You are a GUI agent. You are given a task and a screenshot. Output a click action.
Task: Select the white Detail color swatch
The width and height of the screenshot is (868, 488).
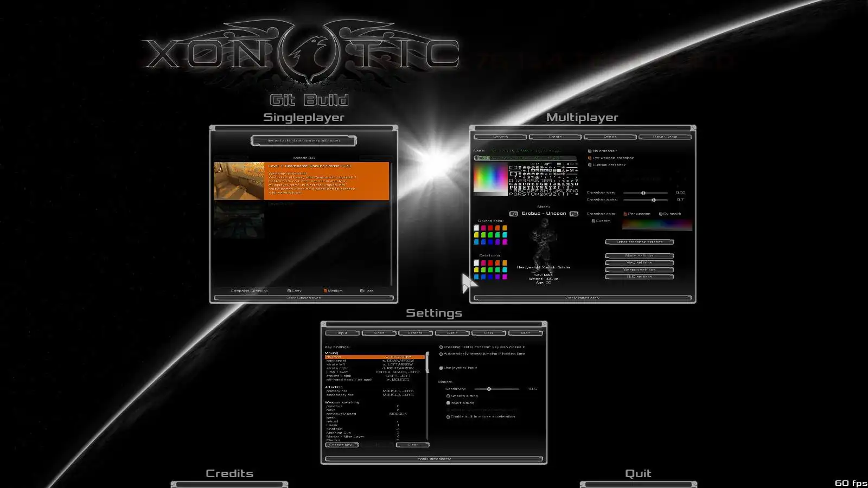click(x=476, y=263)
